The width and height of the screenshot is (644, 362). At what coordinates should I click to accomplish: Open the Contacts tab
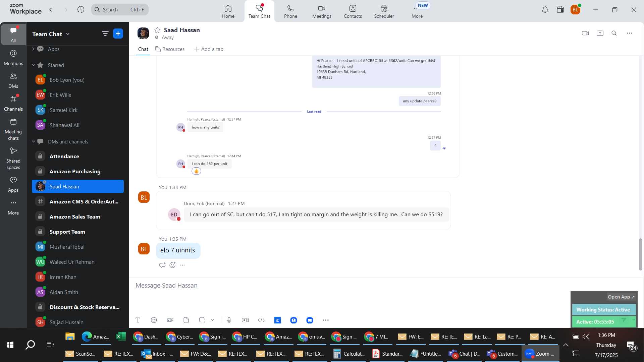click(353, 11)
